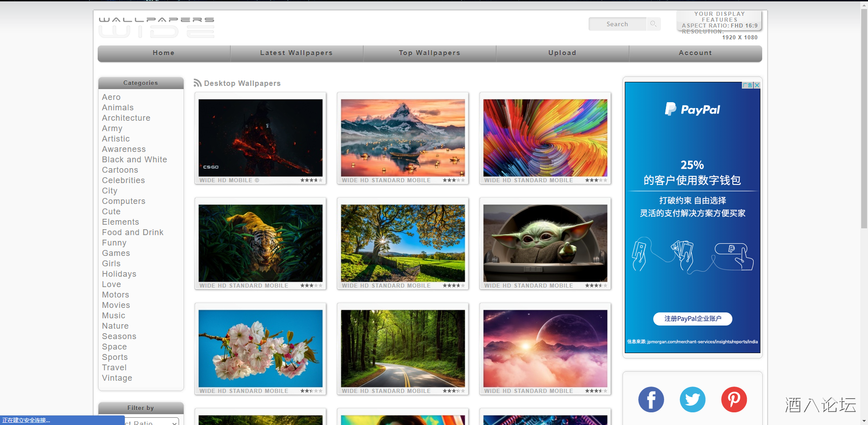Browse the Black and White category
This screenshot has width=868, height=425.
pos(134,160)
